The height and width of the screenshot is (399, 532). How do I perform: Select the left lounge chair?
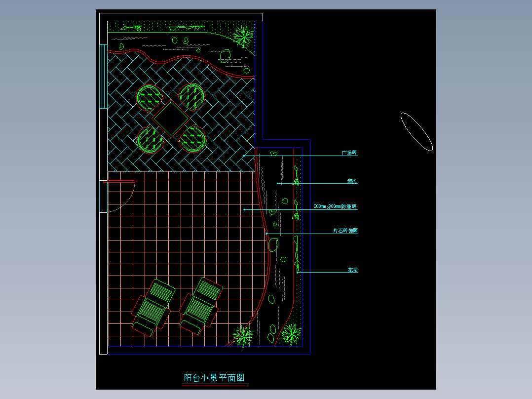153,308
